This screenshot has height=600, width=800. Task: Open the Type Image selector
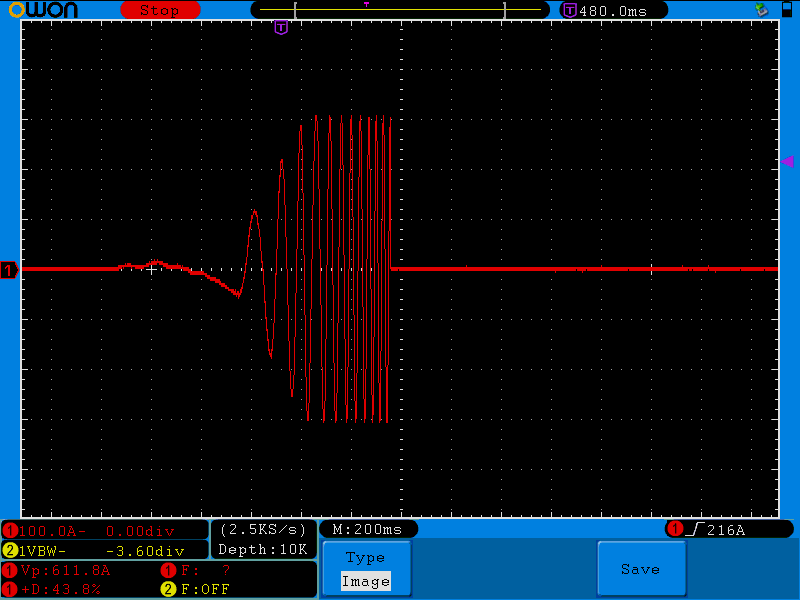tap(365, 570)
